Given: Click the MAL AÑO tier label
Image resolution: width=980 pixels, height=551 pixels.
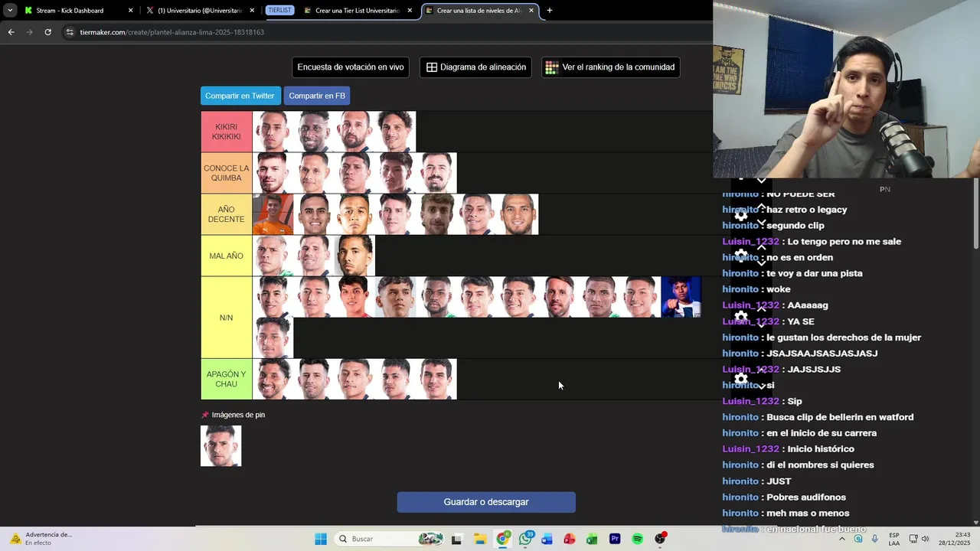Looking at the screenshot, I should [x=227, y=256].
